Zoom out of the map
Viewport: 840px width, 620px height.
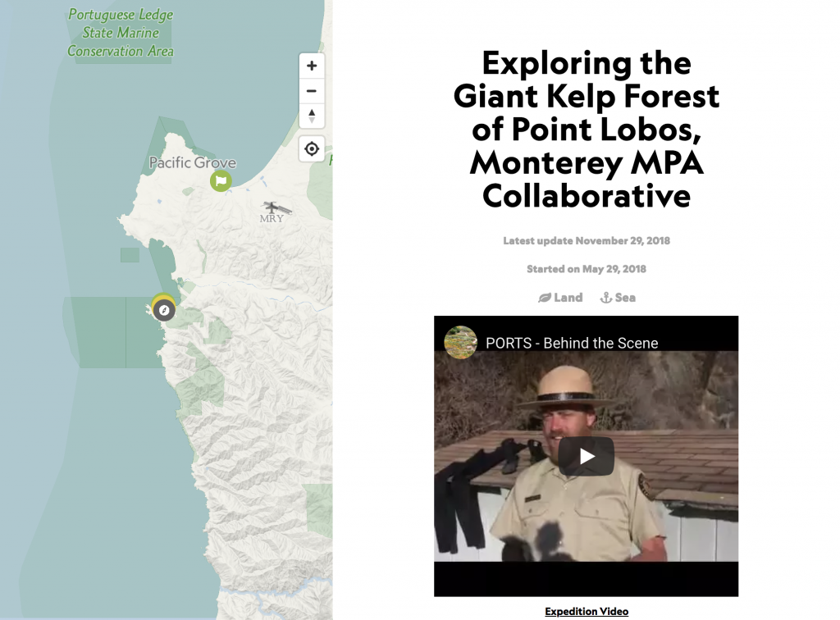pos(312,91)
